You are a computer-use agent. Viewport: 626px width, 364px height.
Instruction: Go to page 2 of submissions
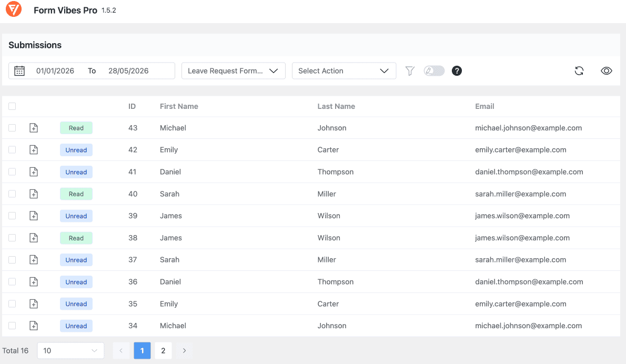163,350
